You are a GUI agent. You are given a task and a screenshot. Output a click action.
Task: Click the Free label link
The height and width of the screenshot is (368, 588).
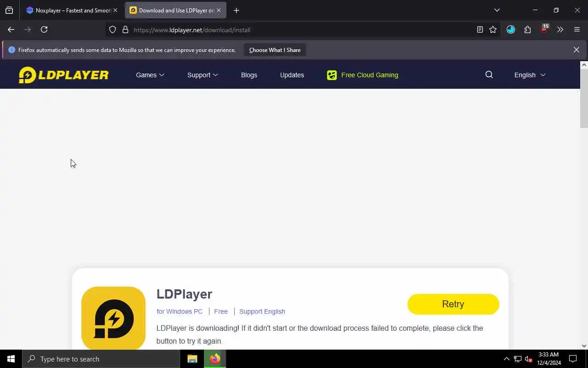point(221,311)
